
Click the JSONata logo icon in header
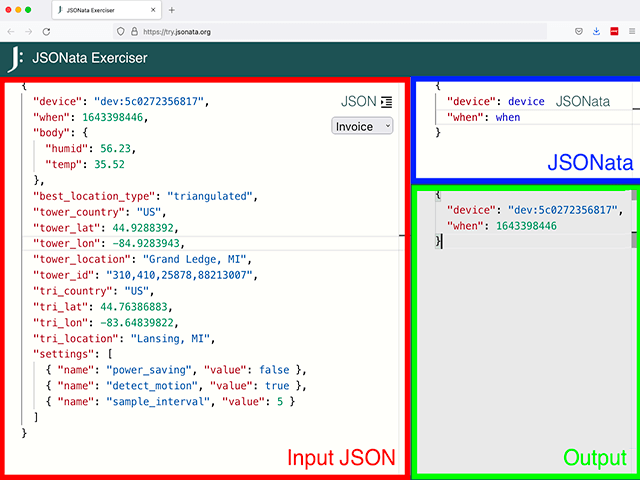(x=15, y=59)
